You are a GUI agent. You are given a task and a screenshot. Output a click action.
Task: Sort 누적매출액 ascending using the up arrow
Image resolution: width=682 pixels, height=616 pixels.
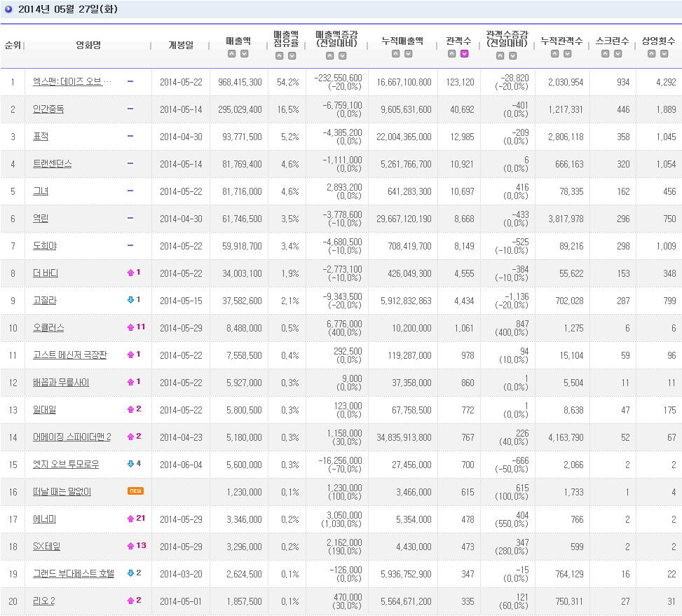[x=395, y=53]
